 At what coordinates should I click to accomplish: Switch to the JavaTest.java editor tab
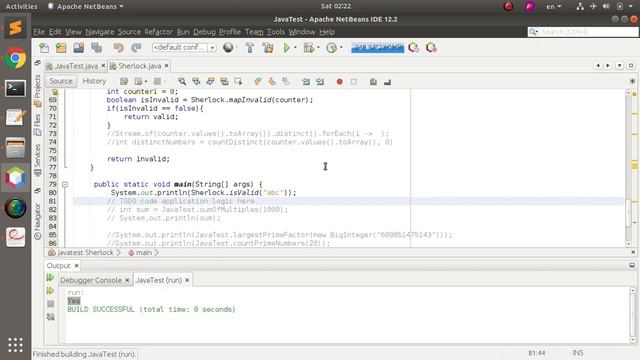click(76, 66)
